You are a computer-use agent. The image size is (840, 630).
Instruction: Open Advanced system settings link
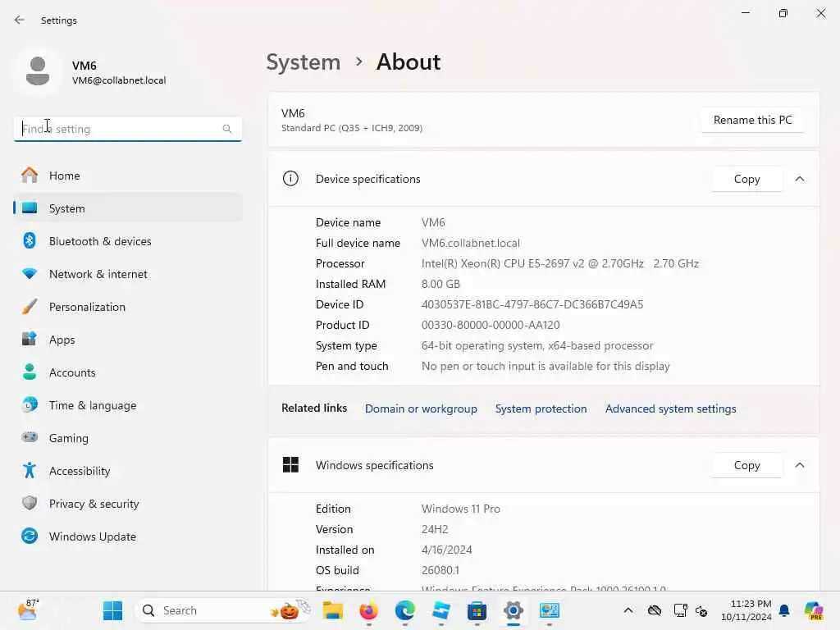tap(671, 409)
